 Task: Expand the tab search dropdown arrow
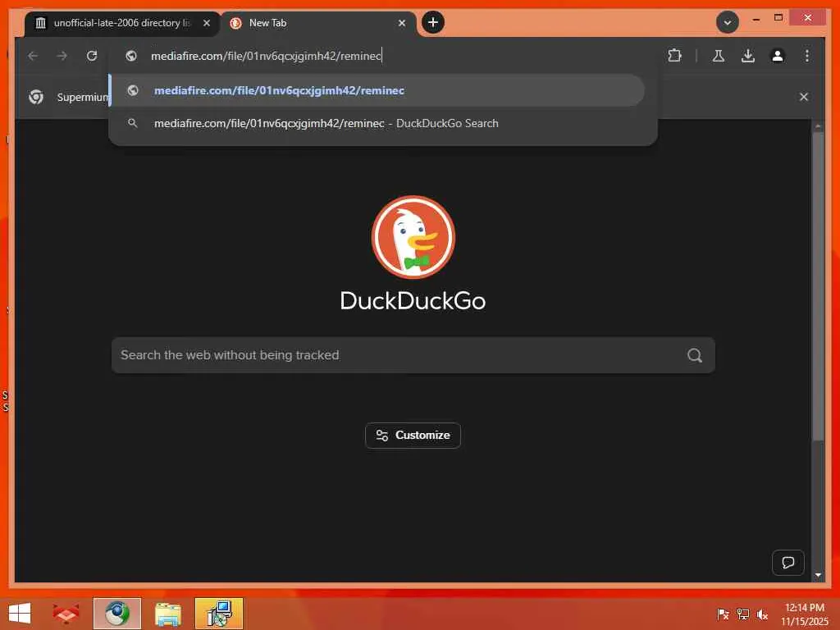(727, 22)
